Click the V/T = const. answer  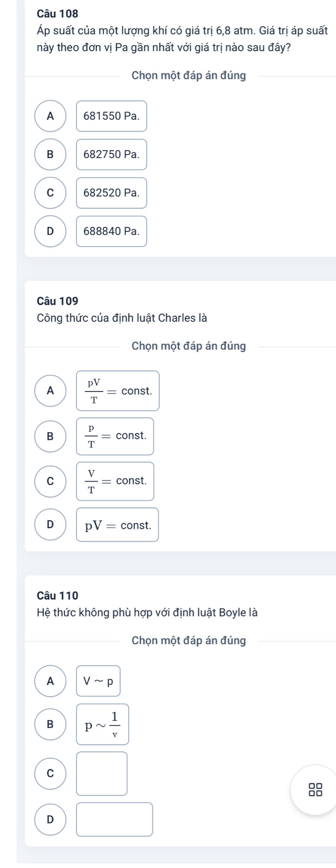pyautogui.click(x=115, y=481)
